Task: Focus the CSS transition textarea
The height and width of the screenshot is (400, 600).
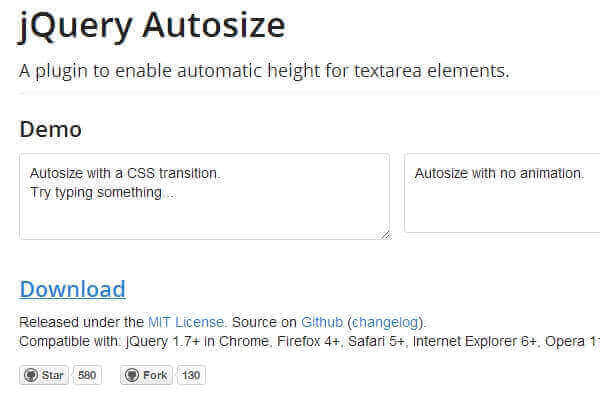Action: [204, 215]
